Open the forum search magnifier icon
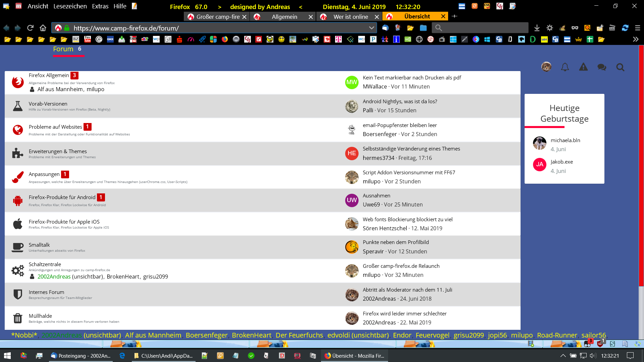Screen dimensions: 644x362 [620, 67]
